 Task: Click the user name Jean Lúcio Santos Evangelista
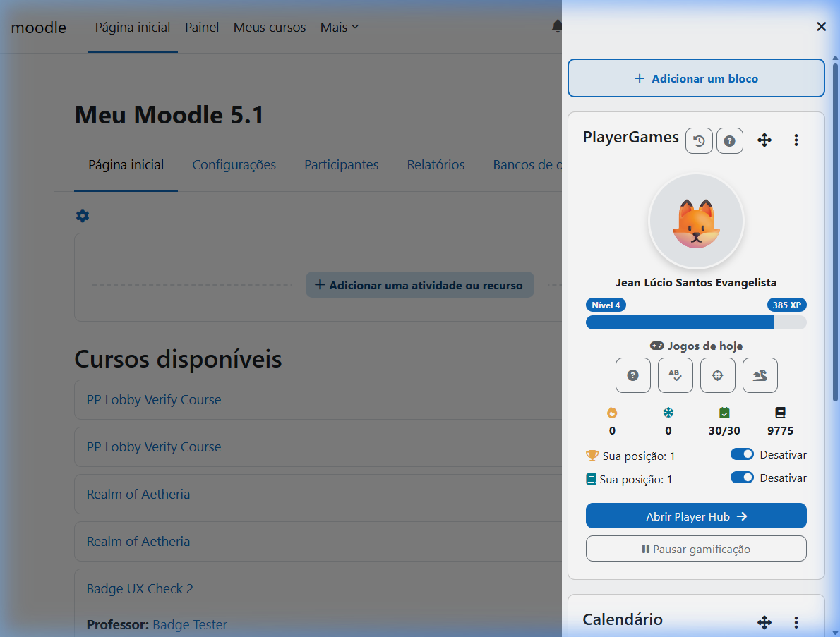pos(696,283)
